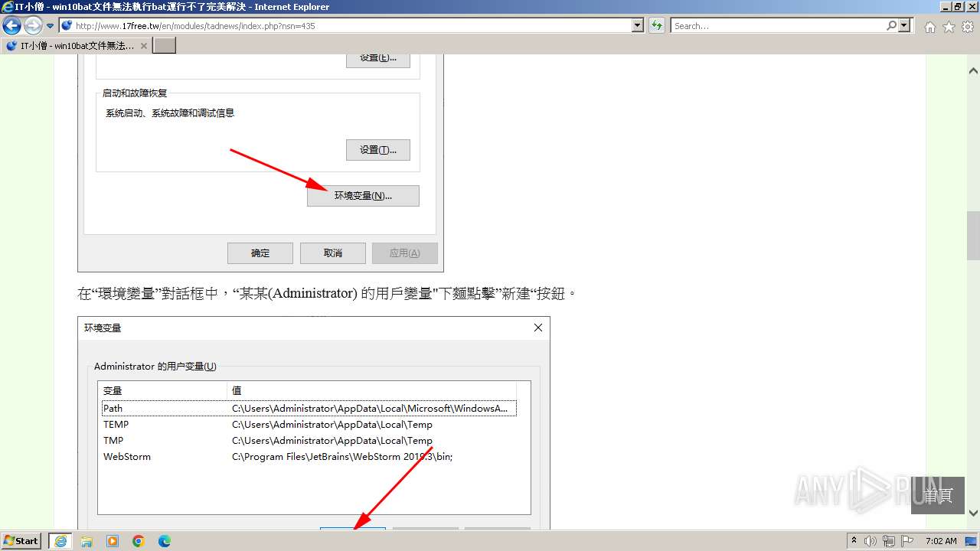Click the Search box in the toolbar
Image resolution: width=980 pixels, height=551 pixels.
pyautogui.click(x=777, y=25)
